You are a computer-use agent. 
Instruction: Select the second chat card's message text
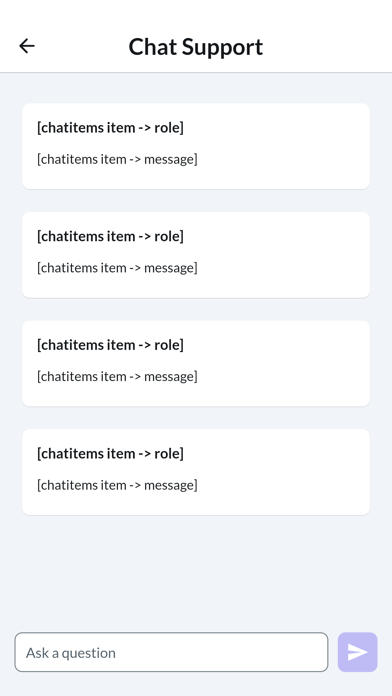point(117,268)
